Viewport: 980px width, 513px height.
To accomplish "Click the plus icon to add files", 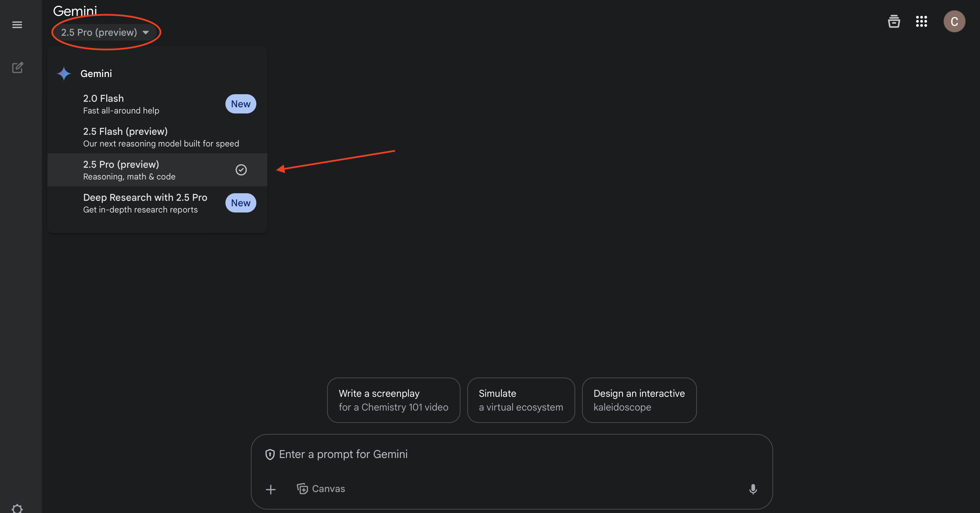I will 270,489.
